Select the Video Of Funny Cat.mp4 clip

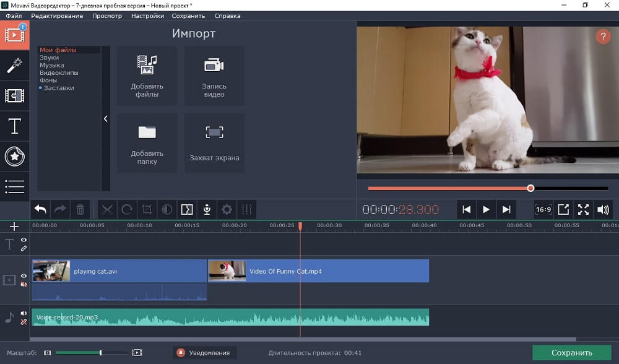(x=318, y=271)
